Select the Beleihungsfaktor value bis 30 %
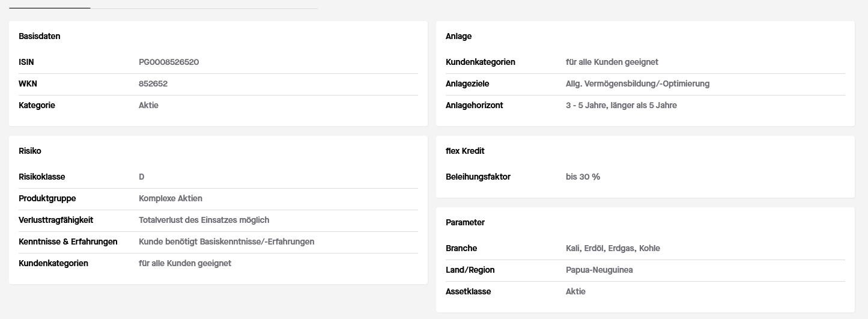Screen dimensions: 868x319 point(583,177)
